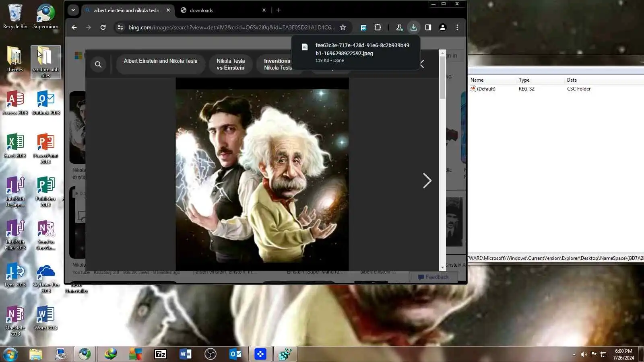Open the browser profile avatar menu
This screenshot has width=644, height=362.
442,27
